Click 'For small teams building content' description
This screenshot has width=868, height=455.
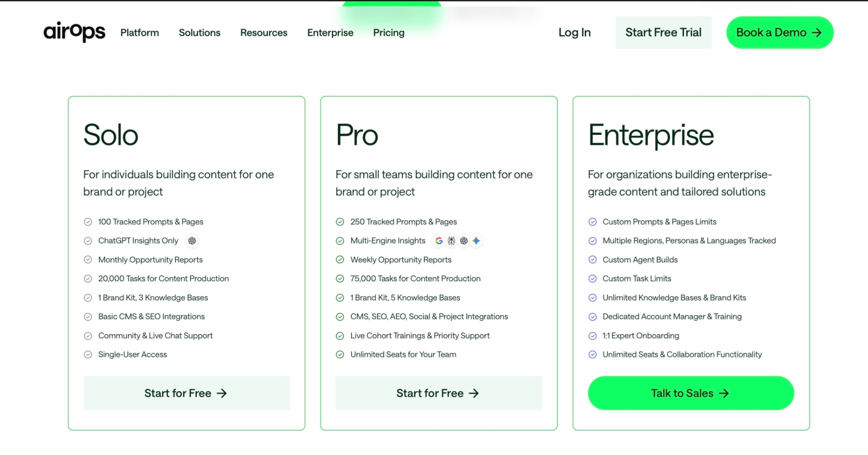pyautogui.click(x=434, y=183)
